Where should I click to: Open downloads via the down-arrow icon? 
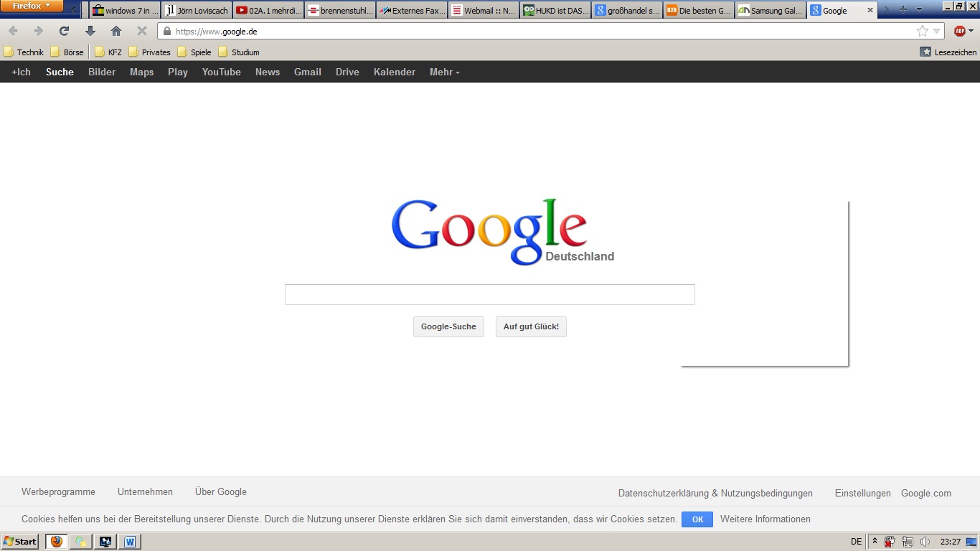90,31
